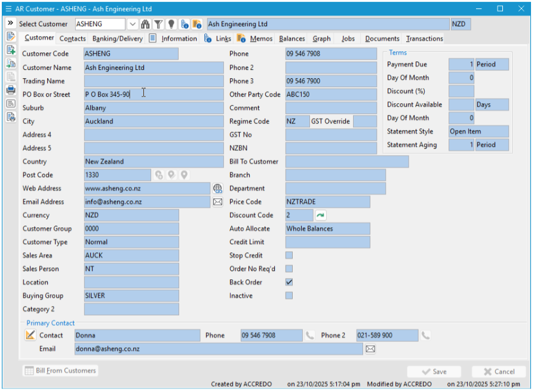The width and height of the screenshot is (534, 392).
Task: Open the Currency NZD field
Action: pos(131,215)
